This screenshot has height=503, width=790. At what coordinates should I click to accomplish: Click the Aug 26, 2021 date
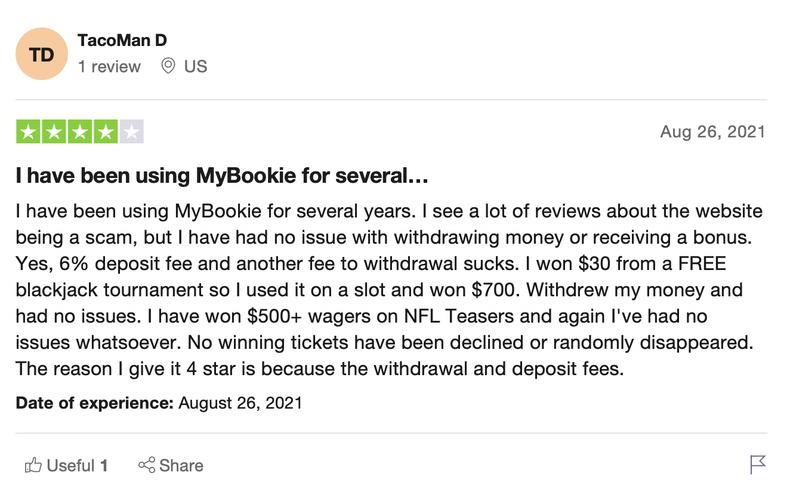[713, 132]
